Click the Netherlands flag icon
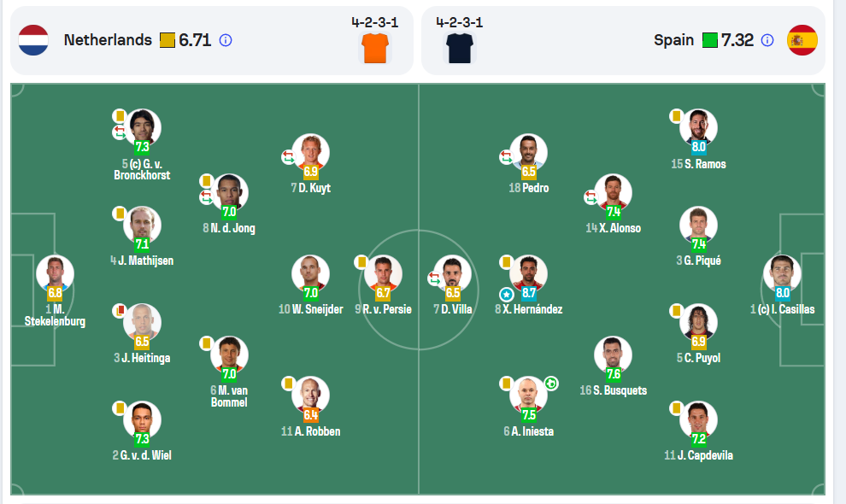 click(33, 40)
